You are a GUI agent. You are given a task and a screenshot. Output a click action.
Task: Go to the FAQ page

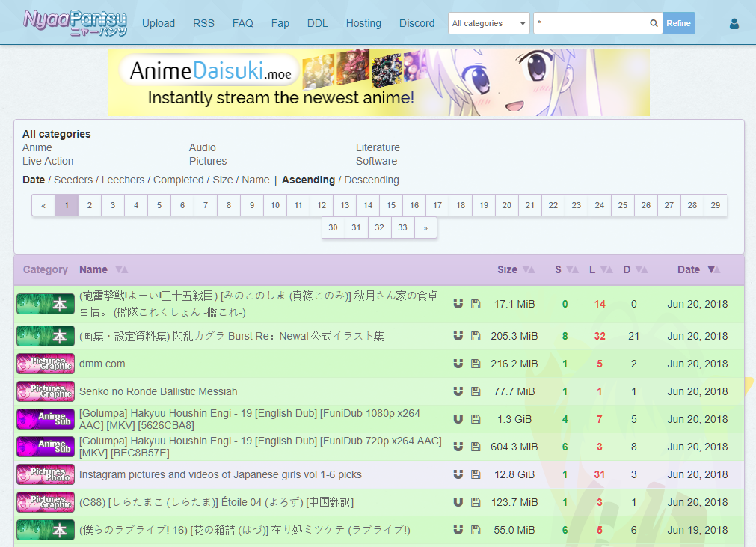click(242, 23)
